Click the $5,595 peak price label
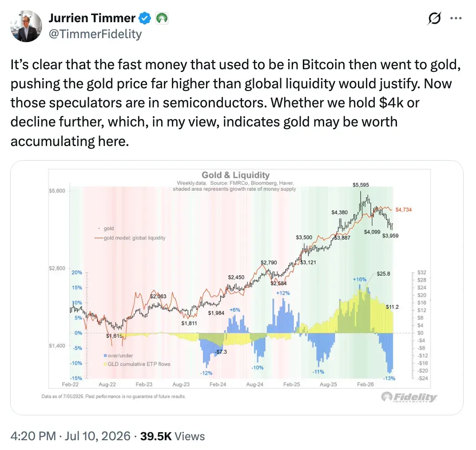The width and height of the screenshot is (476, 450). click(361, 185)
